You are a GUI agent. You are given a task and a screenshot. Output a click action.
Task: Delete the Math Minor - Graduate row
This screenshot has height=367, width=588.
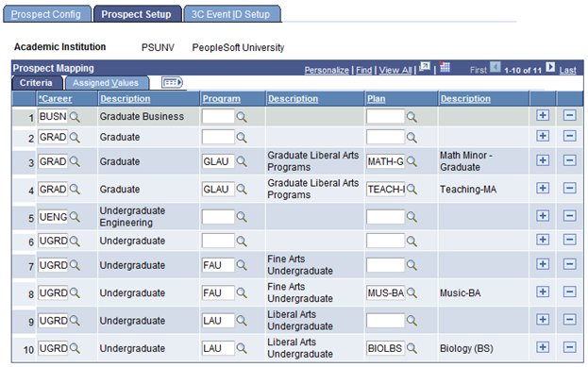pos(570,160)
